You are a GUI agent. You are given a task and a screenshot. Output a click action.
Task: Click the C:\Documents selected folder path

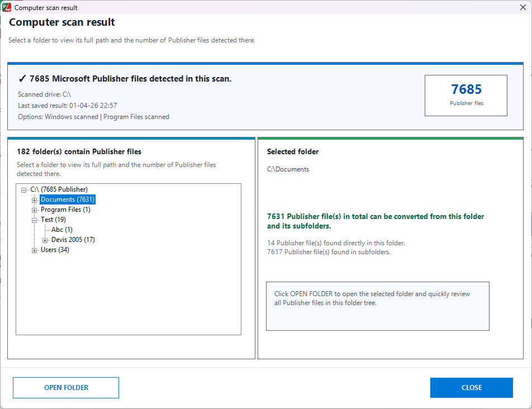288,169
